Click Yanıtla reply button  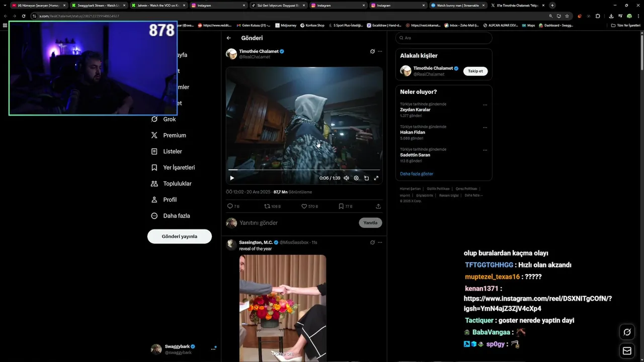[x=370, y=223]
